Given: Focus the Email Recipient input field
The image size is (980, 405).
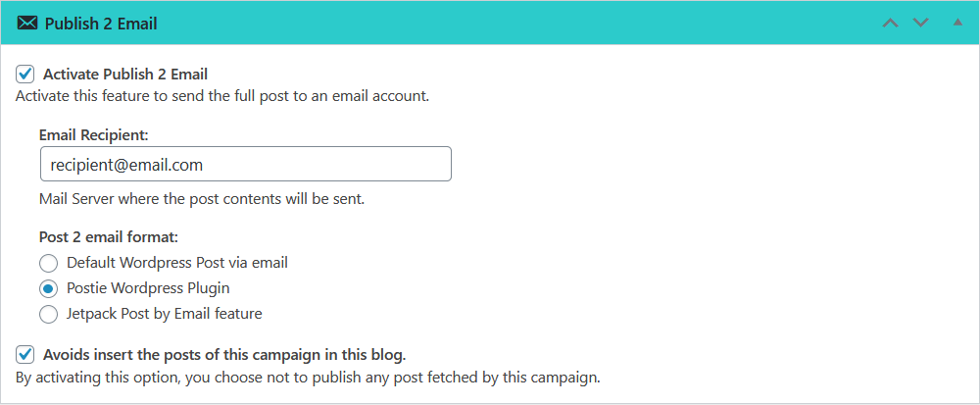Looking at the screenshot, I should point(246,165).
